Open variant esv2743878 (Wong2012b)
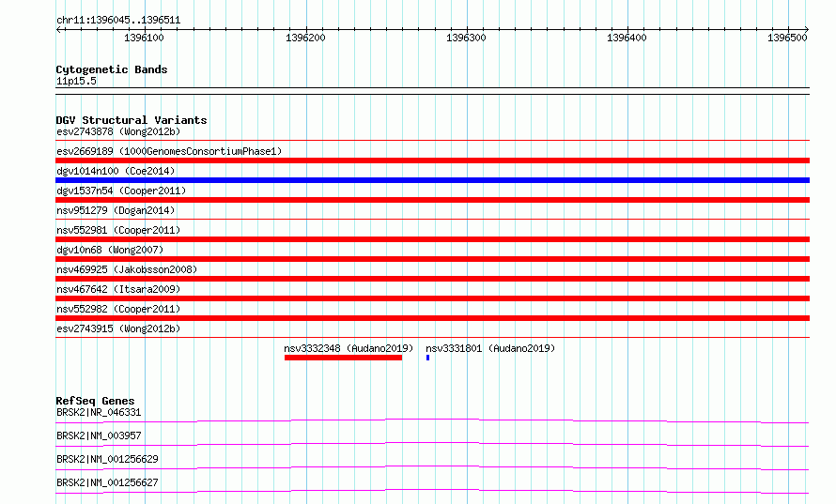The image size is (836, 504). coord(118,131)
